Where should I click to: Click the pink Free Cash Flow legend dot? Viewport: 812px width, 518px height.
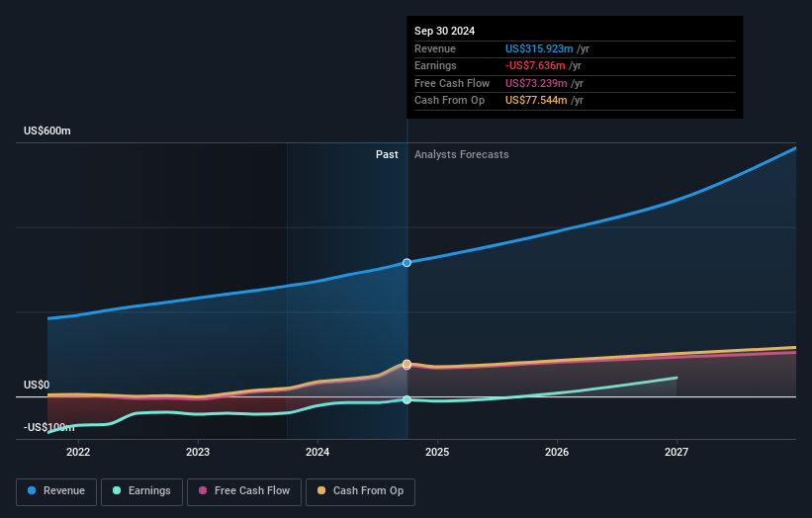tap(203, 490)
